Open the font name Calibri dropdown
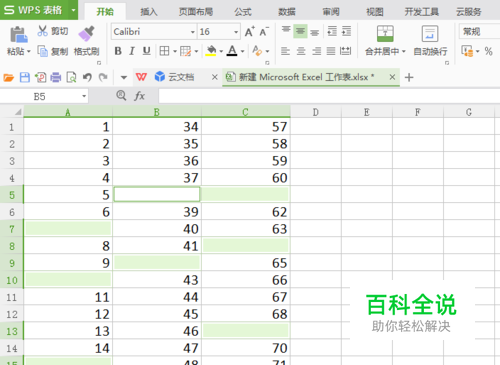 click(x=192, y=32)
